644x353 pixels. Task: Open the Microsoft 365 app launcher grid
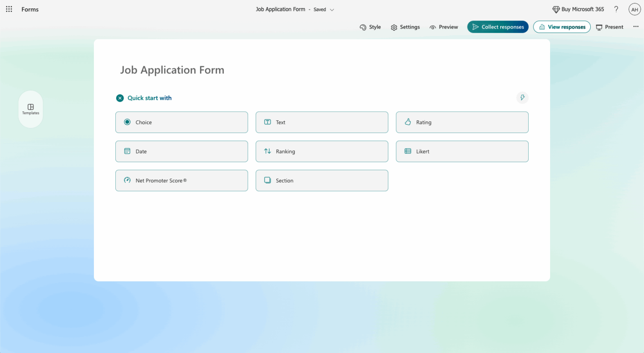click(9, 9)
